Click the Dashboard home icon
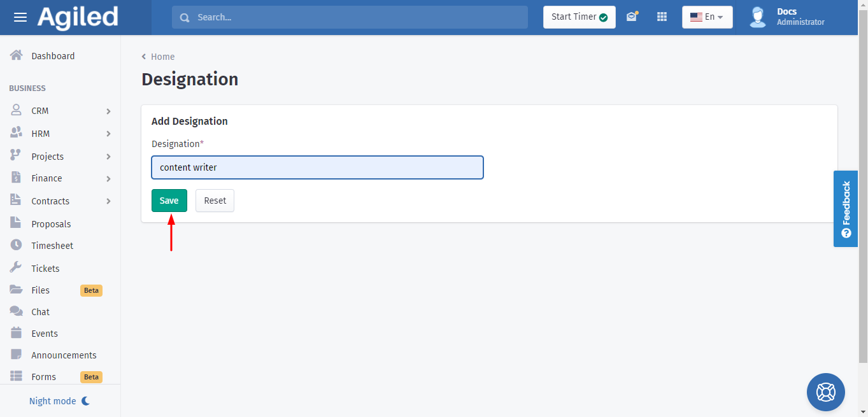This screenshot has width=868, height=417. [17, 55]
